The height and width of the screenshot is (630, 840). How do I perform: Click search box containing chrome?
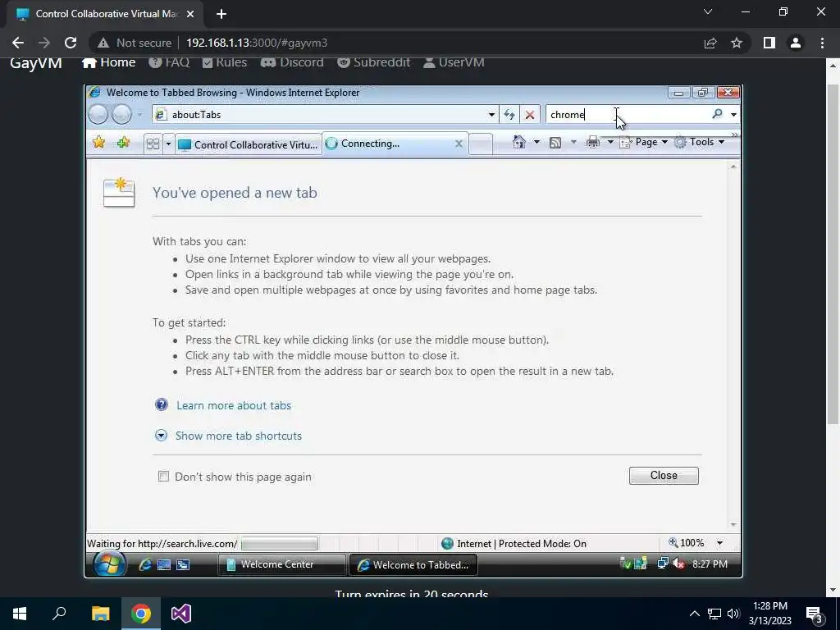[x=628, y=115]
